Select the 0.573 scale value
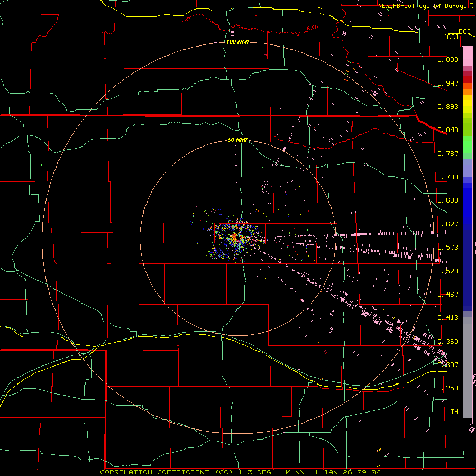476x476 pixels. [448, 248]
